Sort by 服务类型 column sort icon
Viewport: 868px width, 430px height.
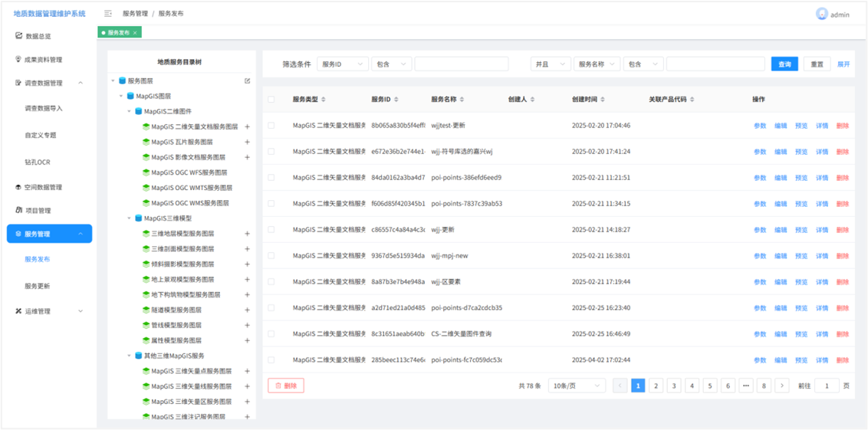coord(324,100)
